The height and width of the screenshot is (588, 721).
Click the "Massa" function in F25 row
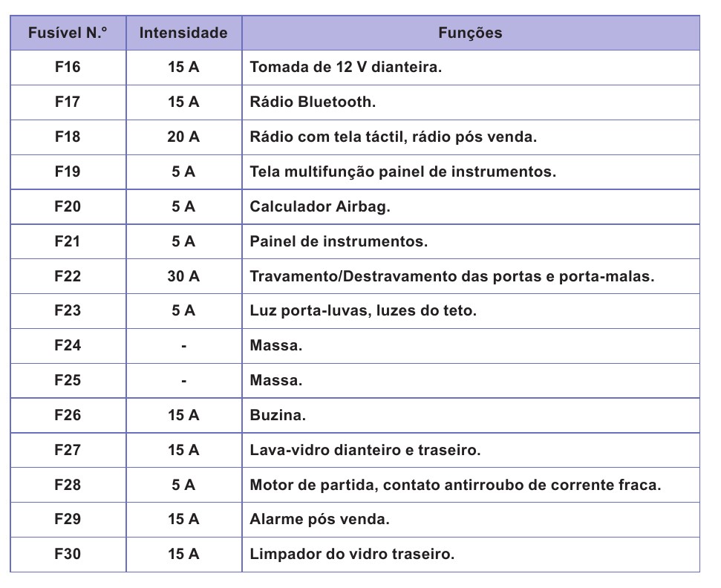[x=276, y=381]
